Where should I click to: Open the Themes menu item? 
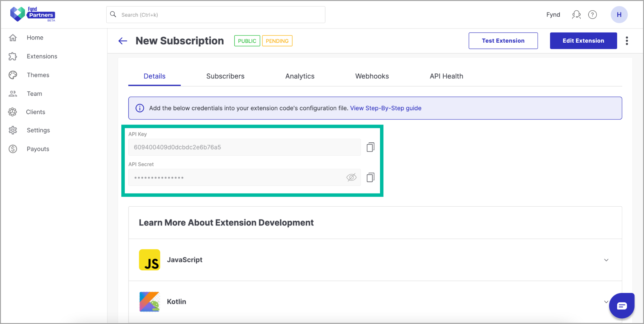point(38,75)
